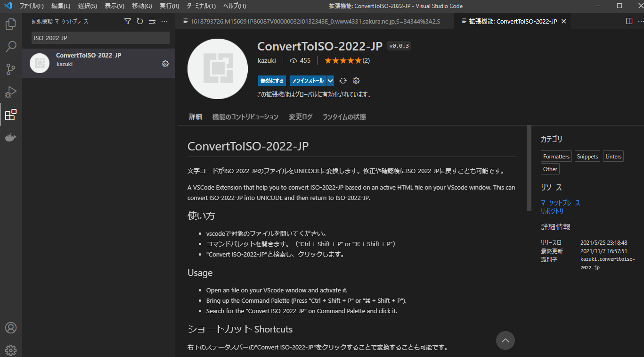Click the v0.0.3 version badge

(399, 46)
